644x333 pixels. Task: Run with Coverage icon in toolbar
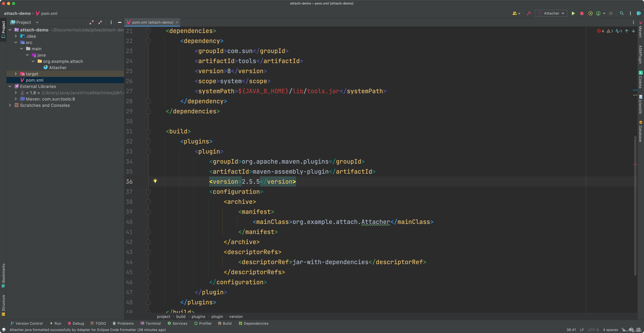(x=590, y=13)
